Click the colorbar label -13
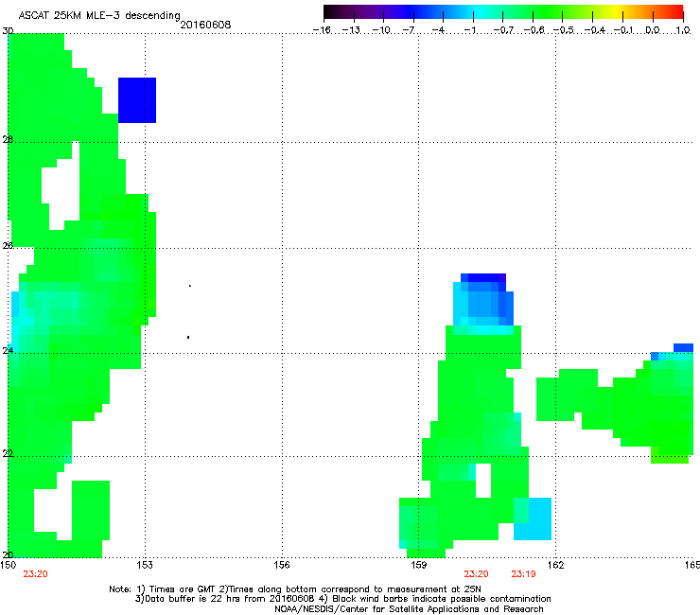 [351, 30]
